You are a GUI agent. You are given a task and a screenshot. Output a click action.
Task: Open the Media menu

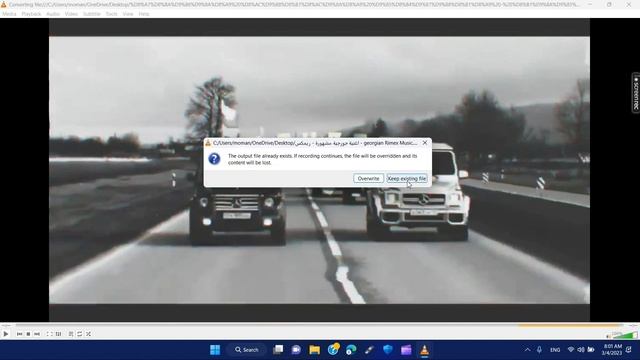pos(9,14)
